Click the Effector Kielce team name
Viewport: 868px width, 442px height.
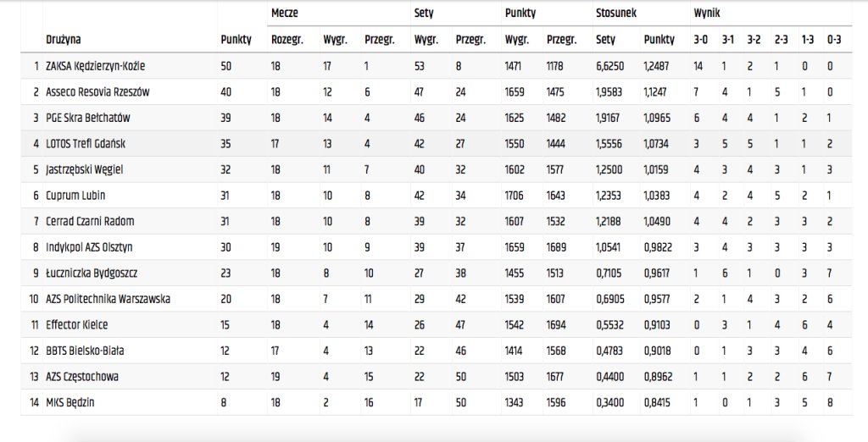(x=77, y=325)
